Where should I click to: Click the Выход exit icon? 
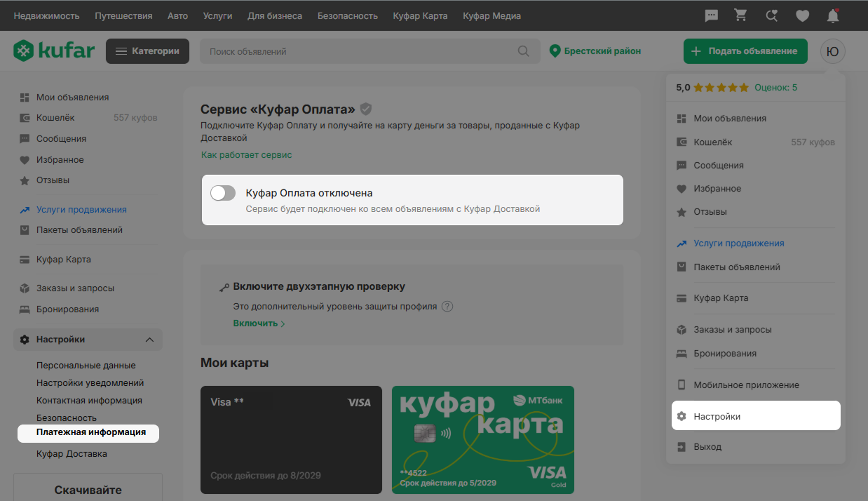click(x=681, y=447)
